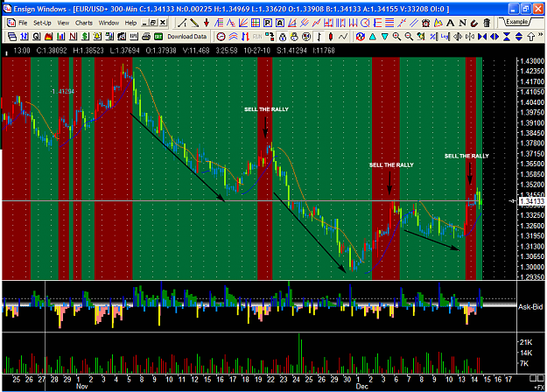Click the boxed A tool icon
Viewport: 547px width, 392px height.
280,24
